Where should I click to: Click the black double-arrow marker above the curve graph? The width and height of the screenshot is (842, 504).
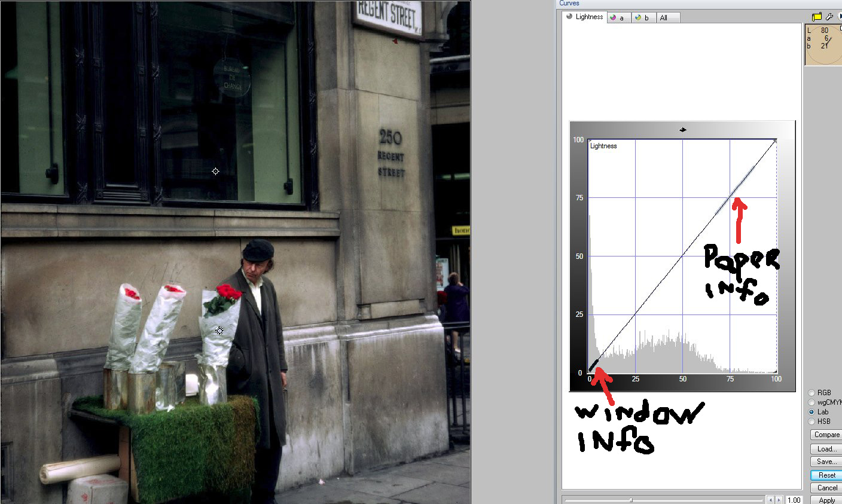coord(683,130)
